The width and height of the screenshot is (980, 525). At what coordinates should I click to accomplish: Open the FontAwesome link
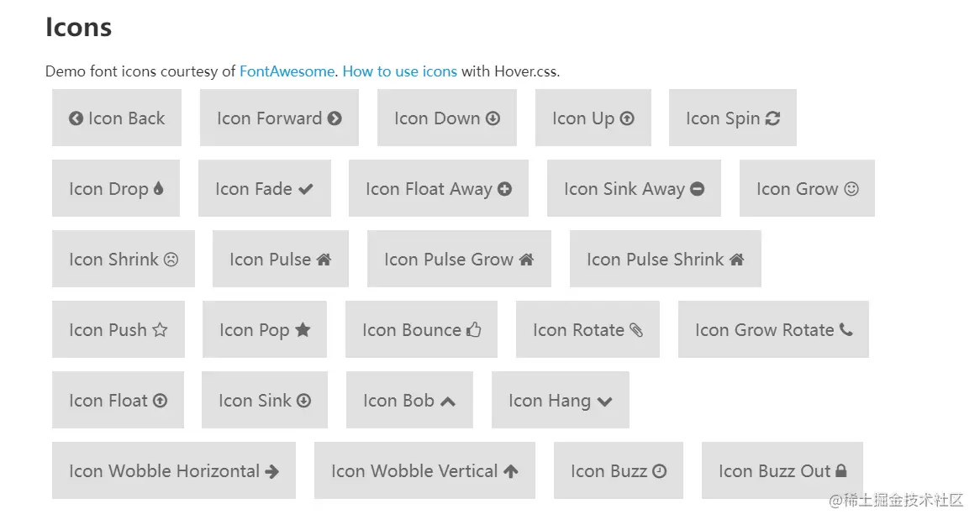(x=287, y=71)
